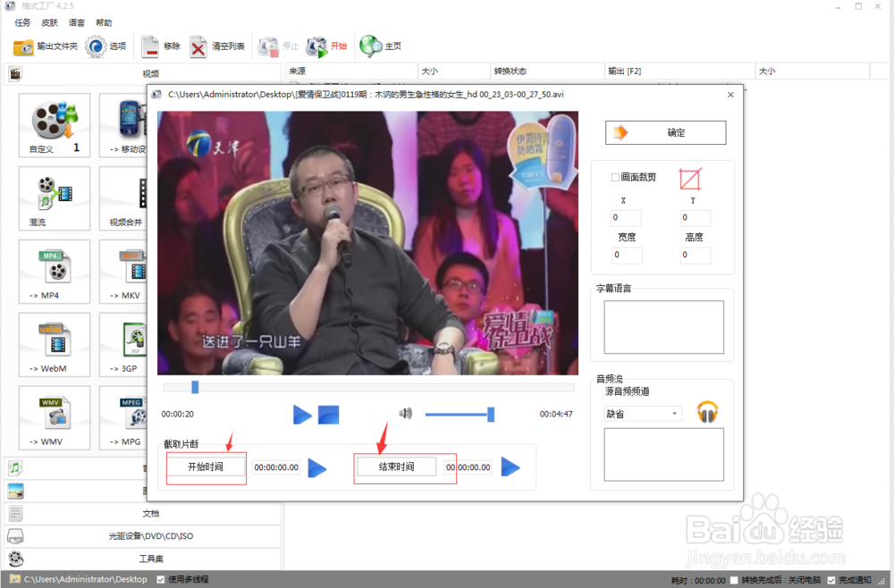Viewport: 894px width, 588px height.
Task: Expand 光驱设备\DVD\CD\ISO category
Action: 142,536
